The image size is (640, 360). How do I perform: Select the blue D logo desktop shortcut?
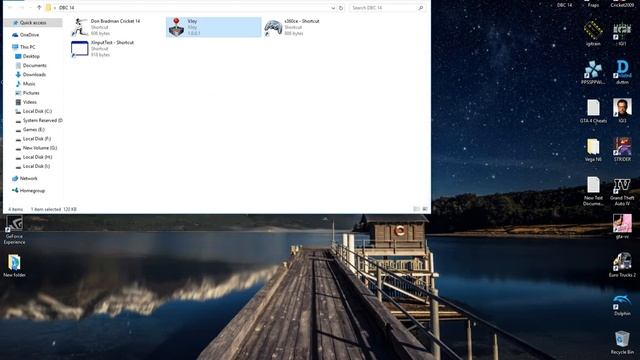point(622,72)
